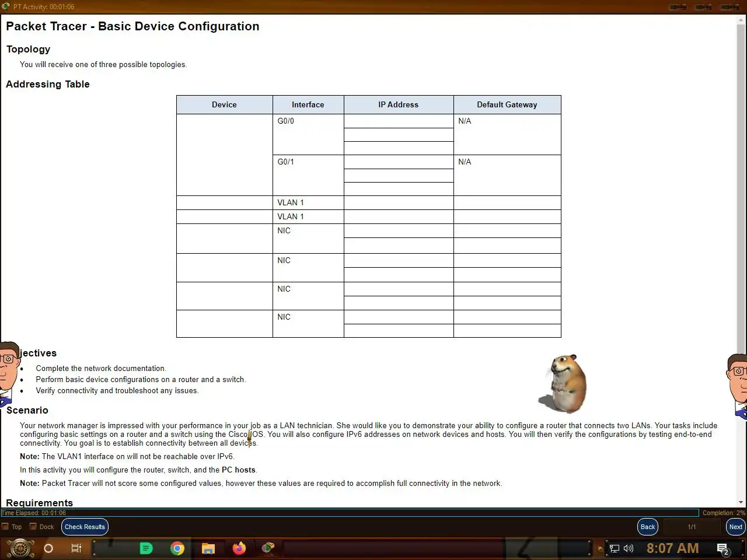
Task: Click the Interface column header
Action: [308, 105]
